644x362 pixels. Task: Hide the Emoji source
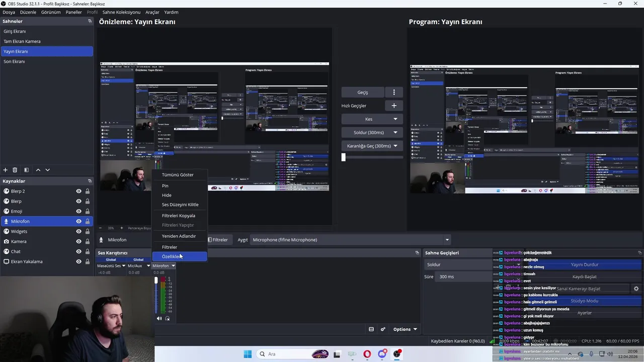78,211
